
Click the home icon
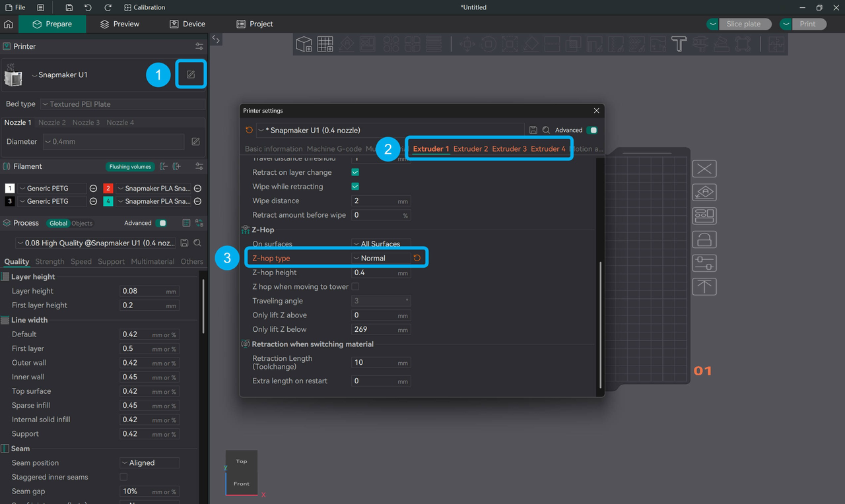coord(9,24)
